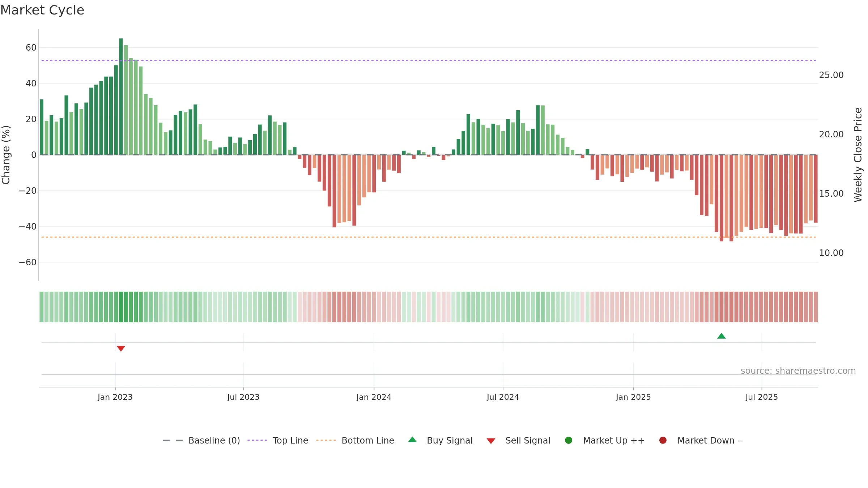
Task: Toggle the Baseline (0) legend entry
Action: click(x=201, y=440)
